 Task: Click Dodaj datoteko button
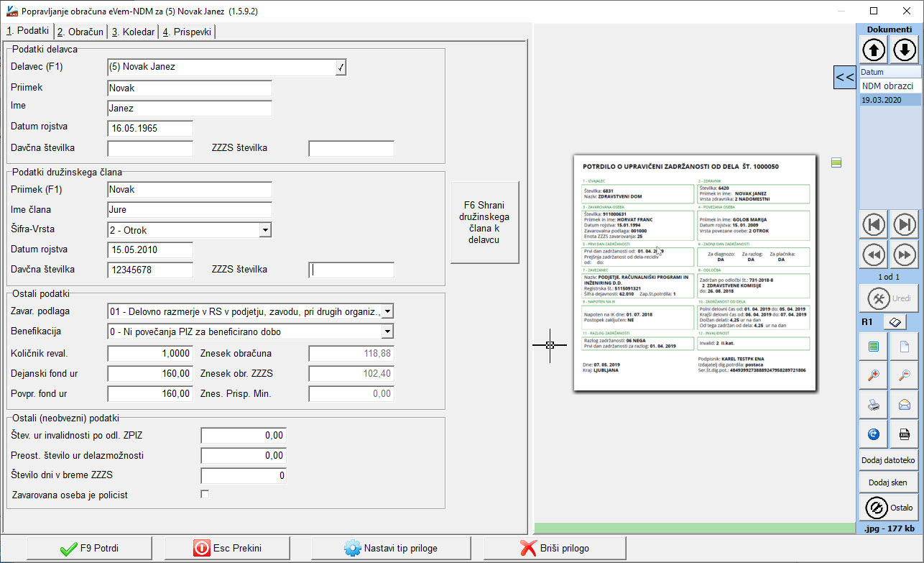(x=890, y=460)
